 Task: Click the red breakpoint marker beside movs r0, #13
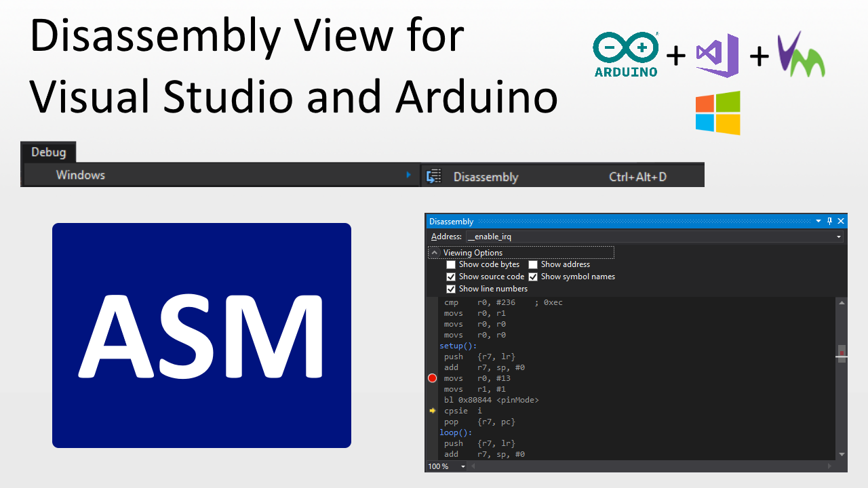tap(432, 378)
